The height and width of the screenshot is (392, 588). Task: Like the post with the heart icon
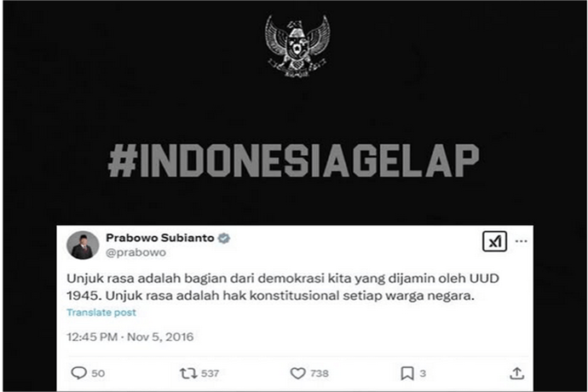pos(297,373)
